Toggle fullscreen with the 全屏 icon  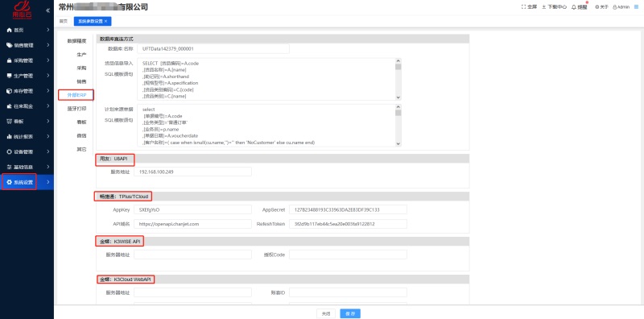coord(524,7)
